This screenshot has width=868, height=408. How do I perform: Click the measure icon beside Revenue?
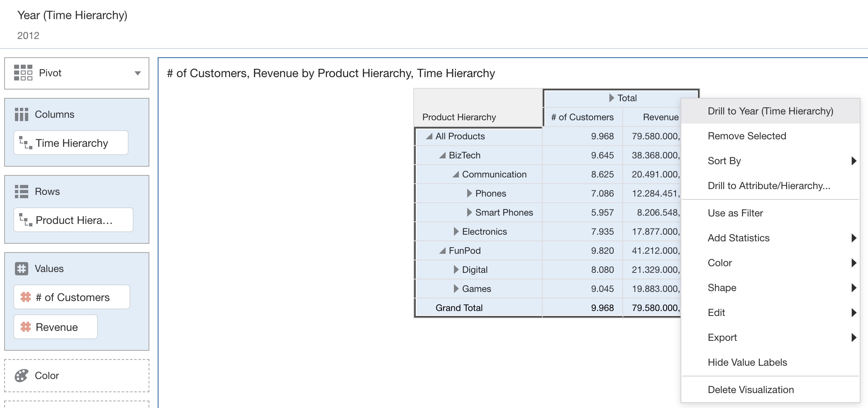coord(27,327)
